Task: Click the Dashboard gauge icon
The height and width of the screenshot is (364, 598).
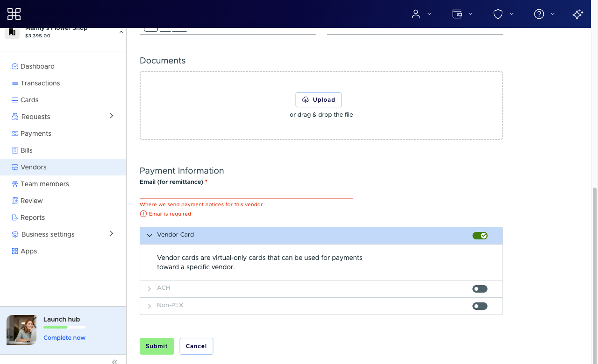Action: point(15,66)
